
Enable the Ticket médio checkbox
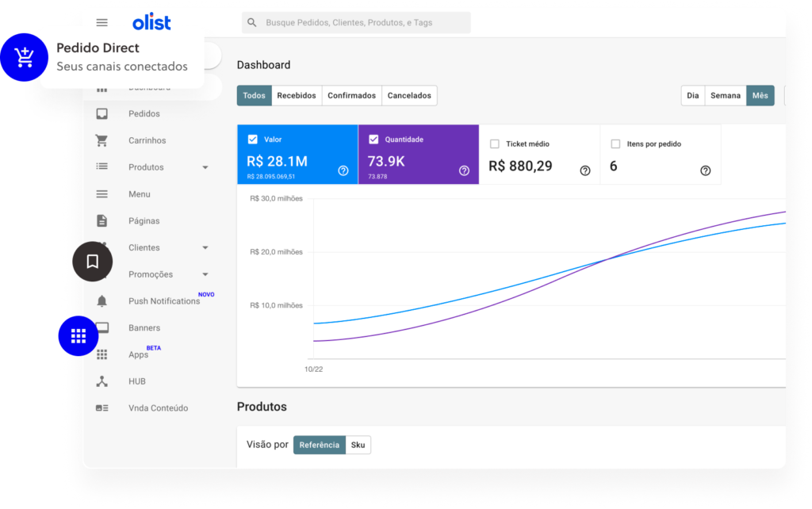coord(495,144)
